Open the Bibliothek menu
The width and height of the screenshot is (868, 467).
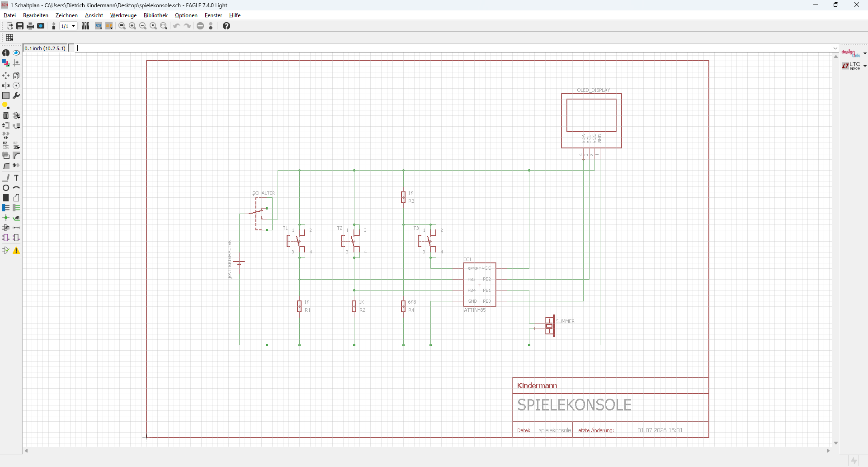tap(156, 15)
